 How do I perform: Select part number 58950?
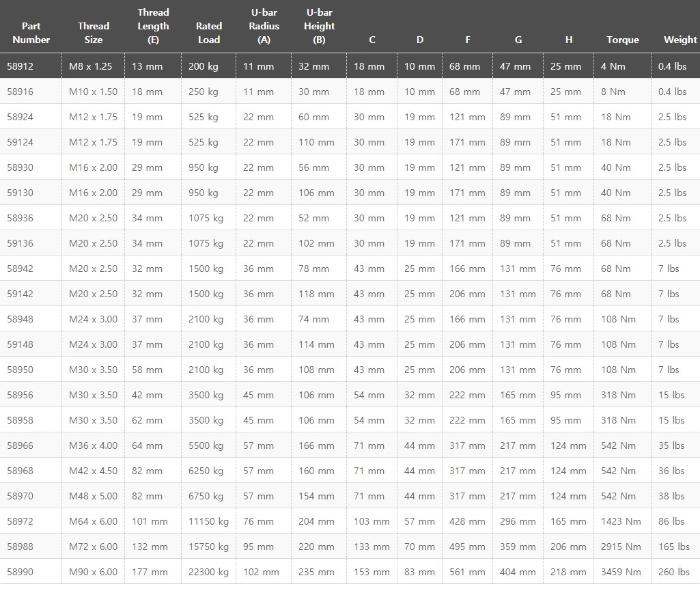[20, 370]
